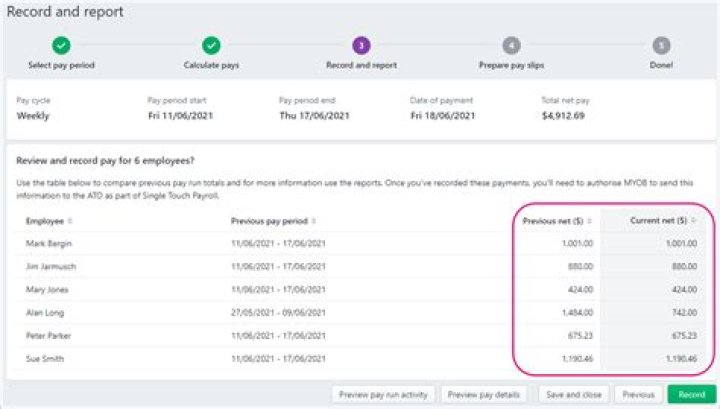The image size is (720, 409).
Task: Select the Mary Jones employee row
Action: (361, 290)
